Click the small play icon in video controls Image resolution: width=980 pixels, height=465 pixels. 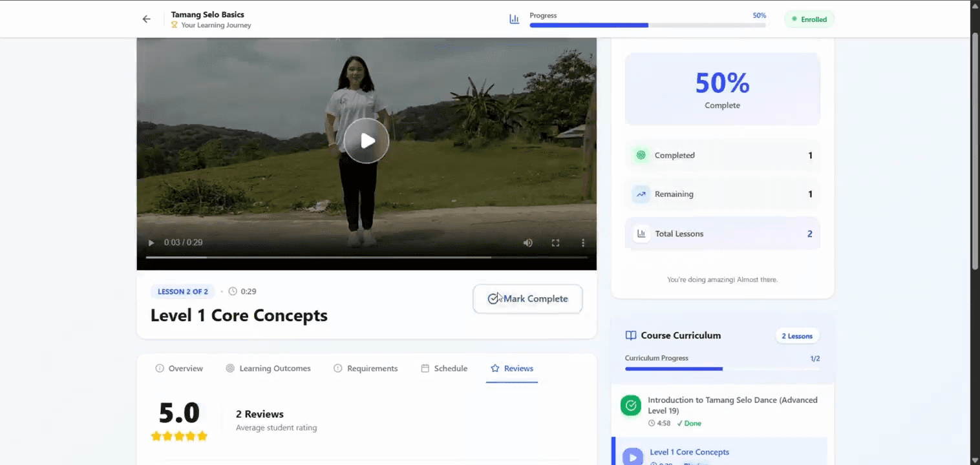click(x=151, y=243)
